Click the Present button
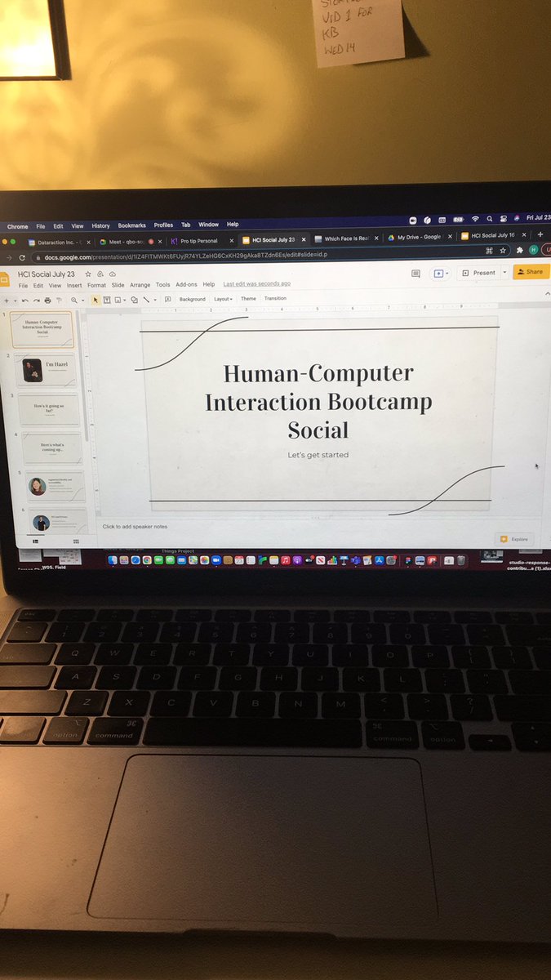 479,273
